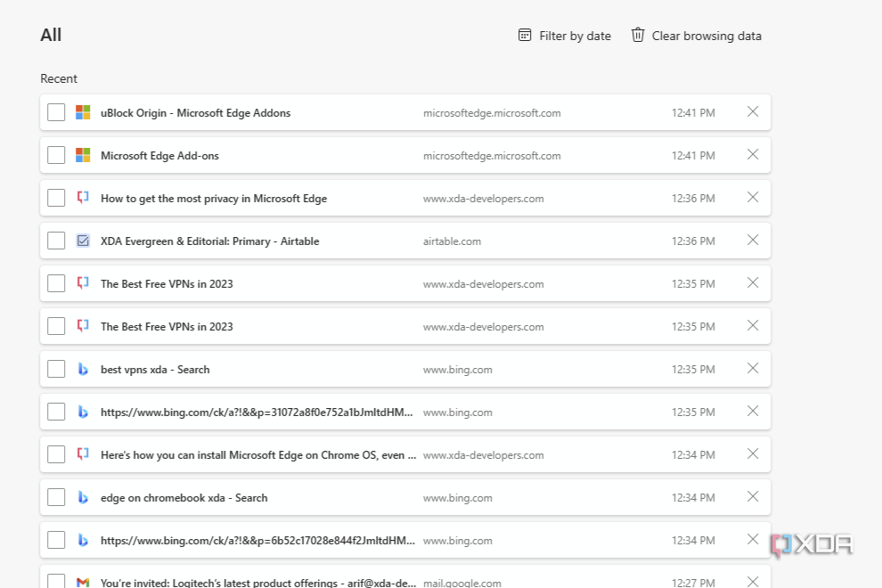
Task: Click the trash icon on Clear browsing data
Action: (x=638, y=35)
